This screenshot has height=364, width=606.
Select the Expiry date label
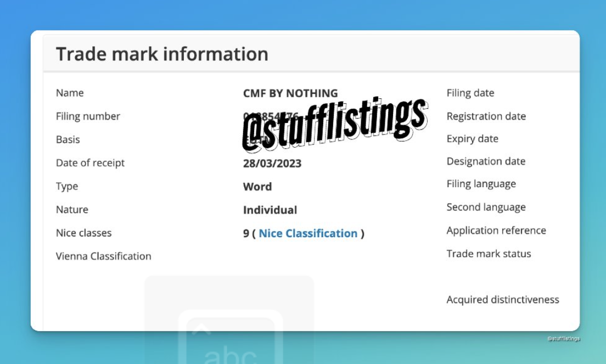click(472, 139)
